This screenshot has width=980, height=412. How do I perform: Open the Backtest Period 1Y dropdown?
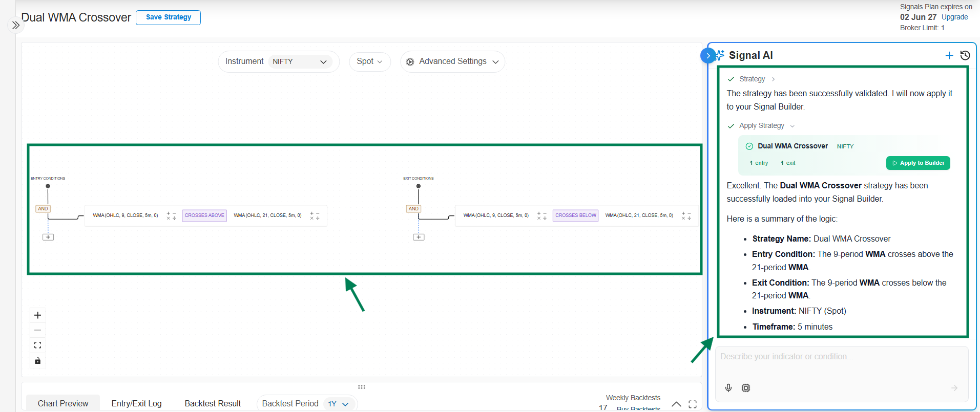tap(338, 404)
